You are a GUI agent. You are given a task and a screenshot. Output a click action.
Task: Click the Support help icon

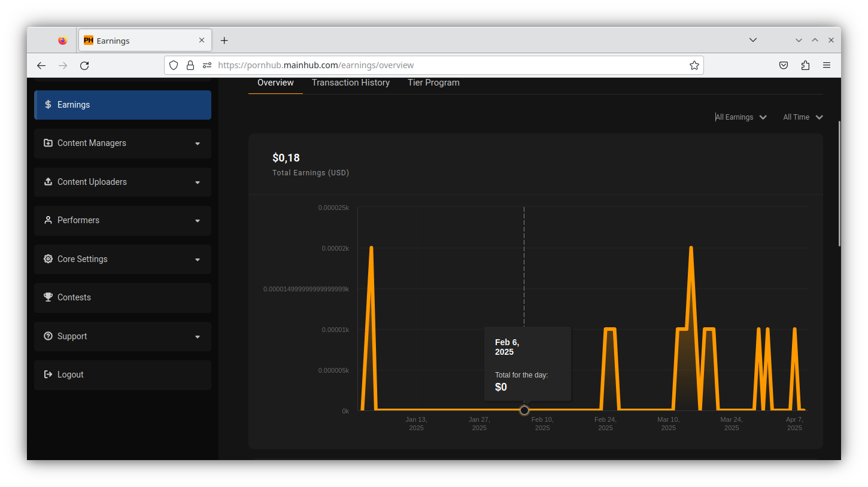coord(48,336)
